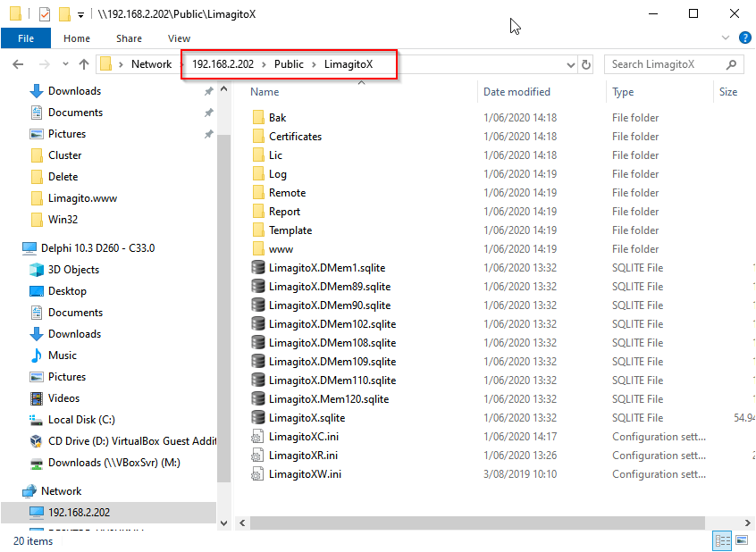756x552 pixels.
Task: Select LimagitoXC.ini config file icon
Action: pos(257,436)
